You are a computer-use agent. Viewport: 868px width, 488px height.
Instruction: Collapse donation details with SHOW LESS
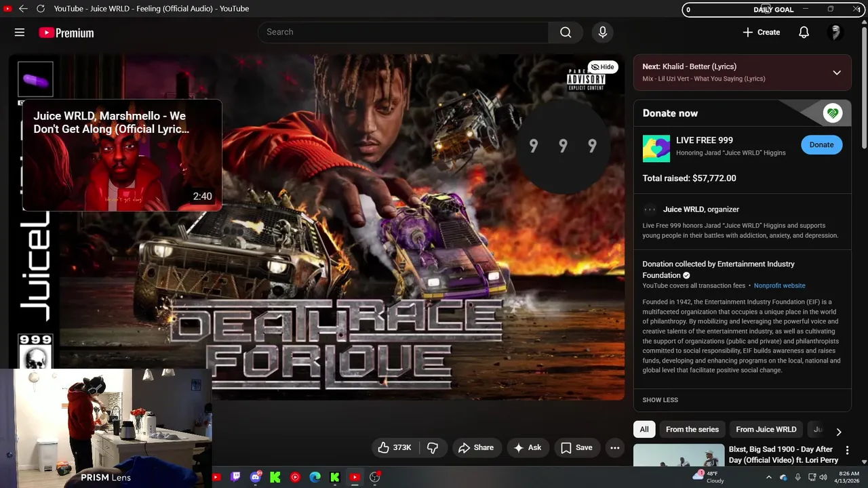pyautogui.click(x=660, y=400)
